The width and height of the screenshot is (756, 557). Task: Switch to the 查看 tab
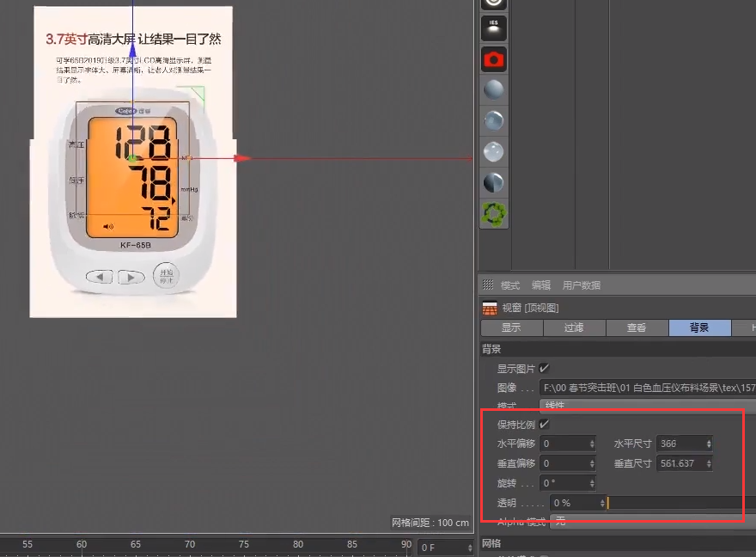[637, 328]
